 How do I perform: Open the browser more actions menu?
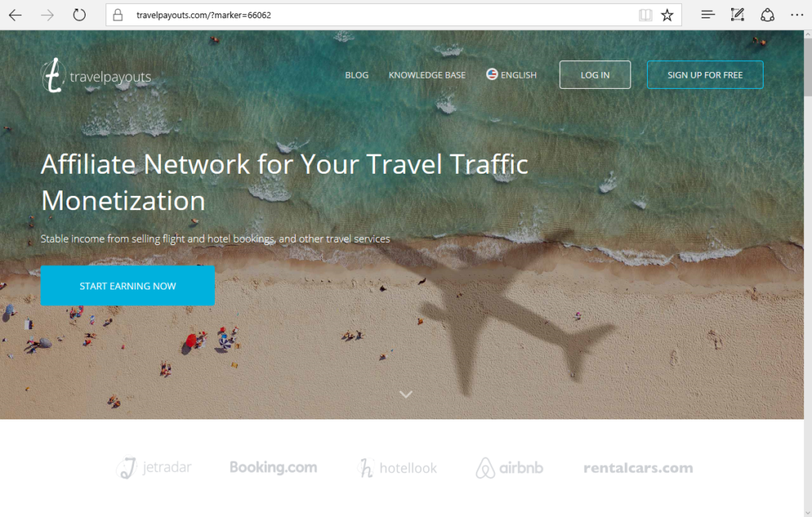pyautogui.click(x=797, y=15)
